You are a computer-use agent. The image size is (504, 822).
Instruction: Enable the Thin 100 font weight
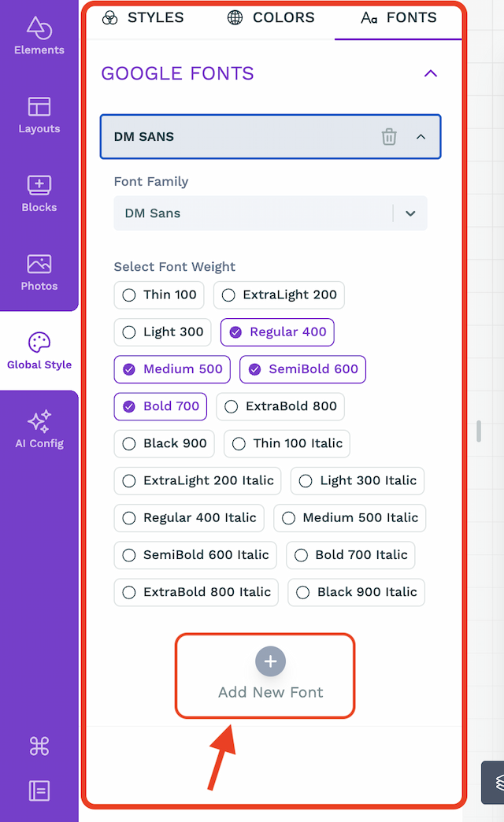159,295
